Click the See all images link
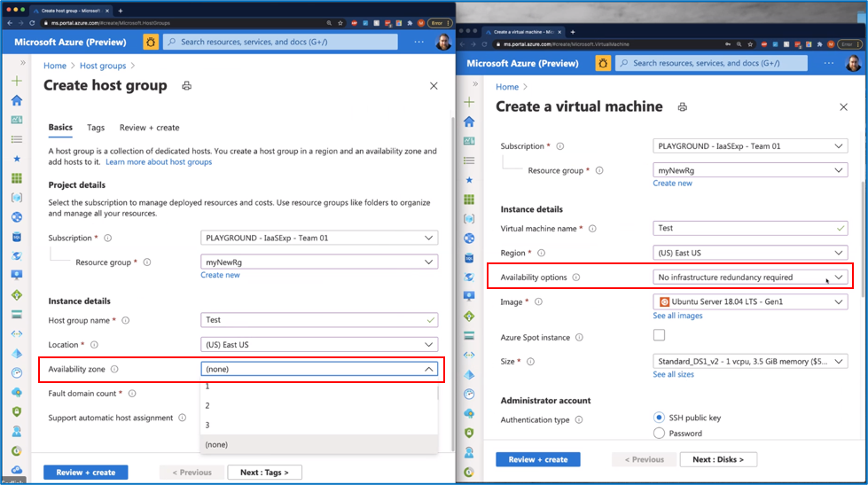The image size is (868, 485). pyautogui.click(x=677, y=316)
